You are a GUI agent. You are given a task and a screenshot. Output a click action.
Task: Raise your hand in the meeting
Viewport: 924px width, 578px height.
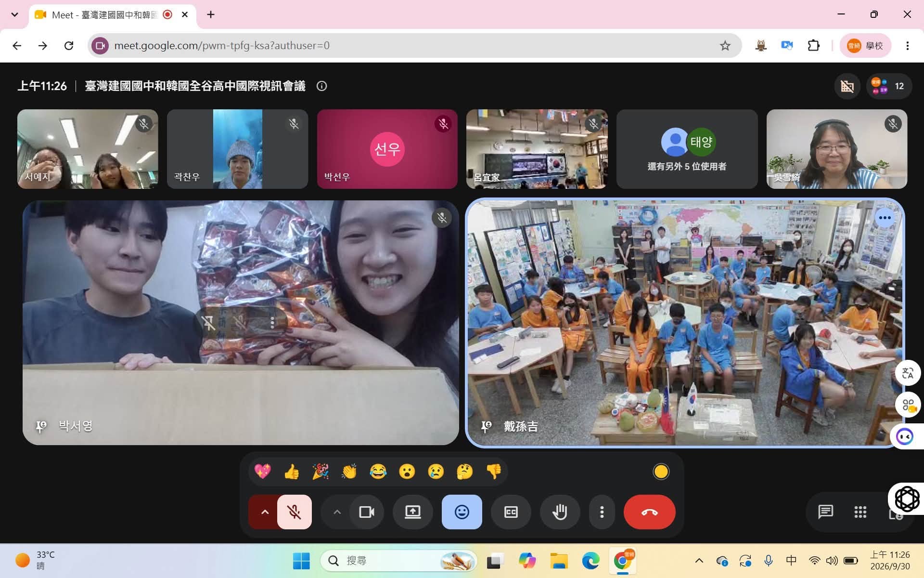pos(560,512)
